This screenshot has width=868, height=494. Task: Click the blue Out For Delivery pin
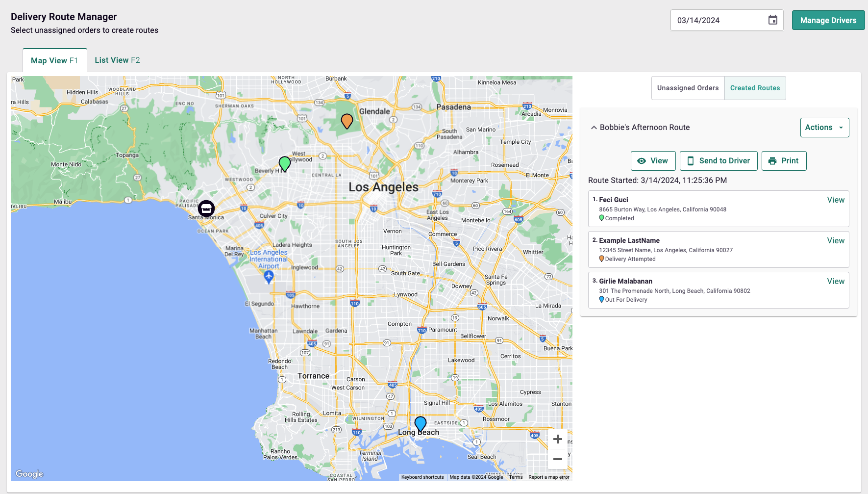tap(421, 424)
